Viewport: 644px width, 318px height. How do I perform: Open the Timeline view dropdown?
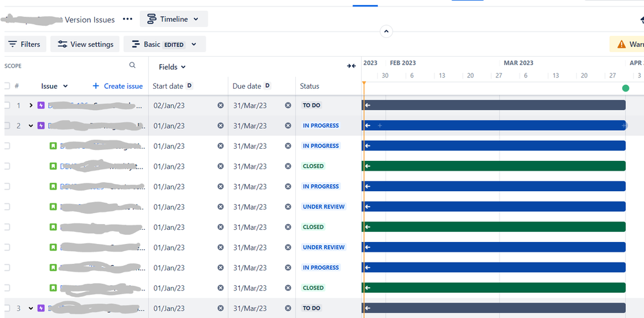174,19
